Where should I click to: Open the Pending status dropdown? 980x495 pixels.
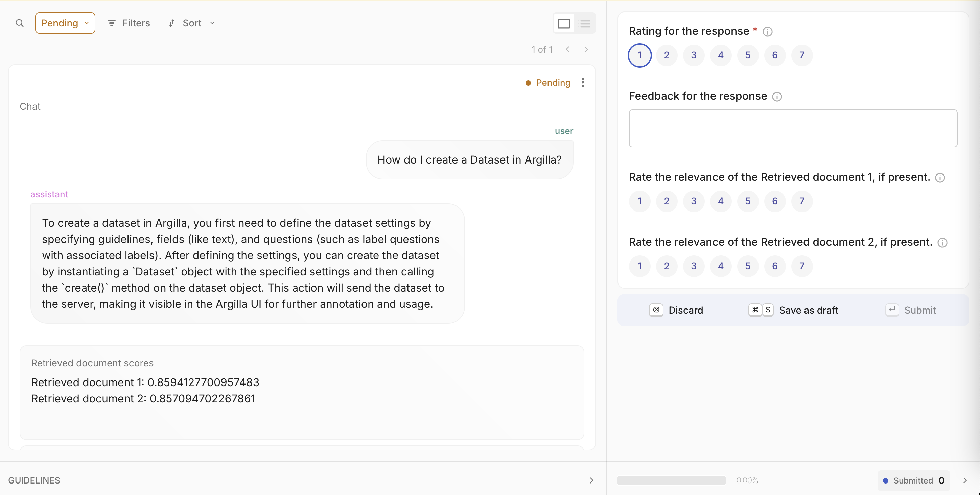[65, 23]
